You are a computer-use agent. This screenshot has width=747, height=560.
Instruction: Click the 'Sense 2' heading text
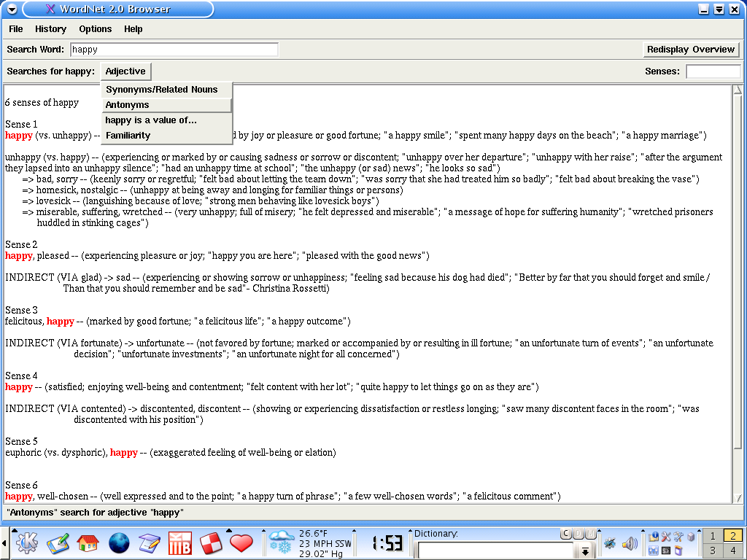point(21,245)
